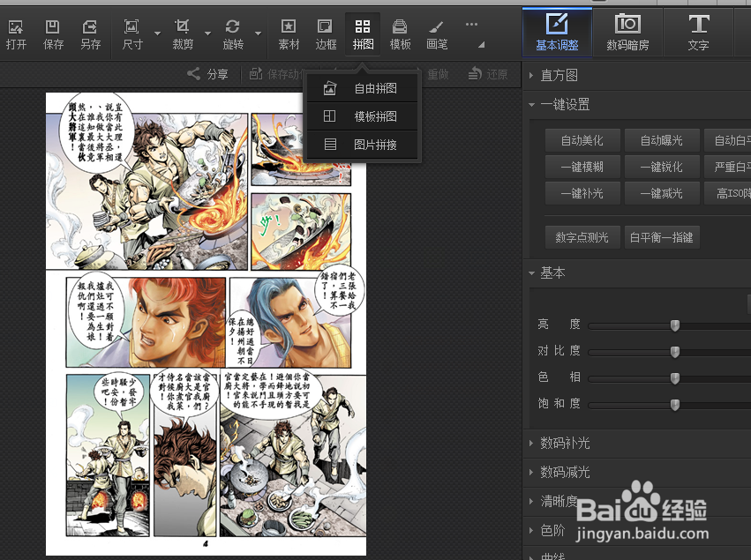Image resolution: width=751 pixels, height=560 pixels.
Task: Open an image with the 打开 icon
Action: [16, 34]
